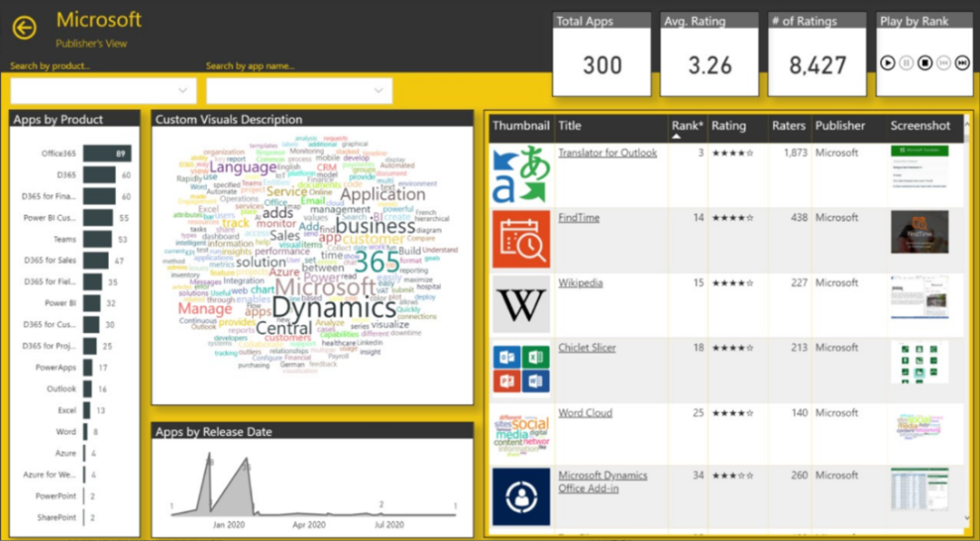This screenshot has height=541, width=980.
Task: Click the FindTime orange calendar thumbnail
Action: click(x=521, y=239)
